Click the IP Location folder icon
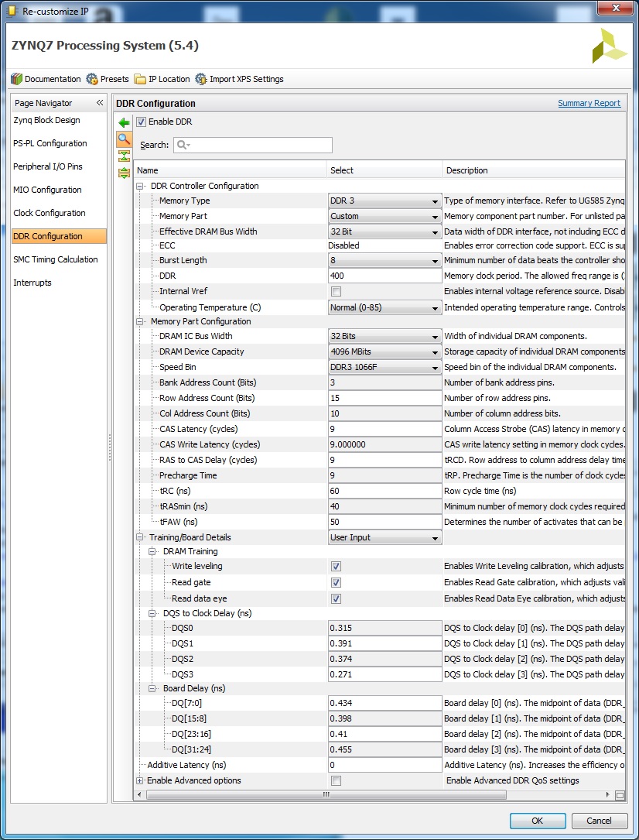The width and height of the screenshot is (639, 840). click(x=140, y=79)
